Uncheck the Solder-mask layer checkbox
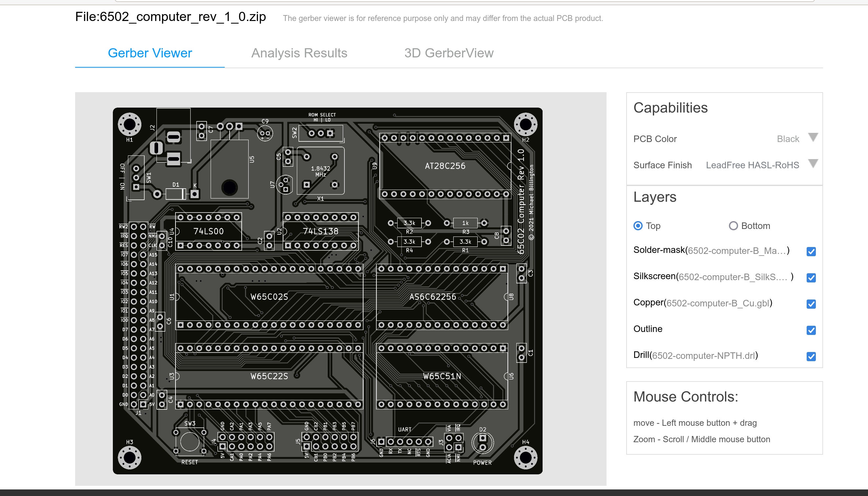Image resolution: width=868 pixels, height=496 pixels. pyautogui.click(x=811, y=251)
